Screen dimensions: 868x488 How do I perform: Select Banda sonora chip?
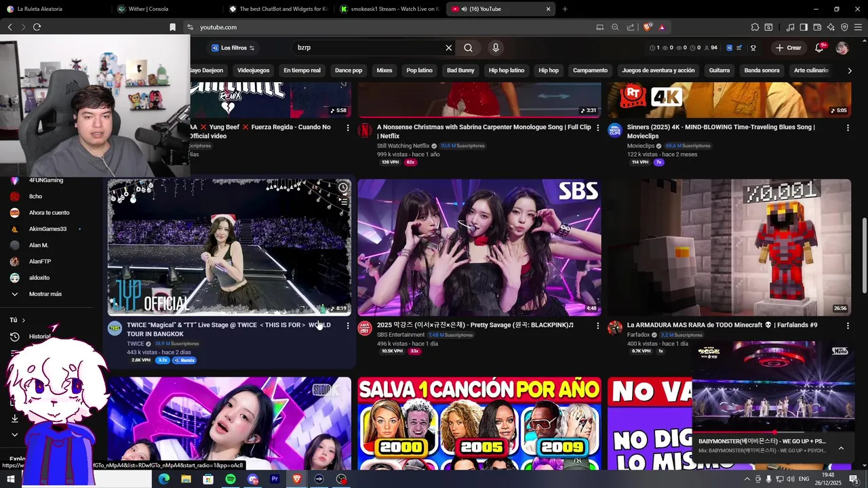762,70
